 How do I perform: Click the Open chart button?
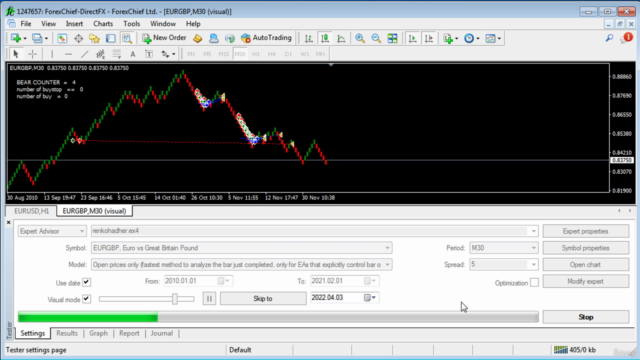585,264
